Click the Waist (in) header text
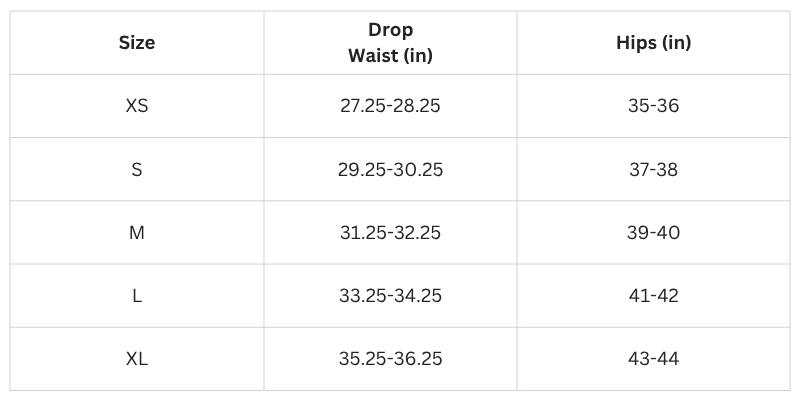 pyautogui.click(x=390, y=56)
